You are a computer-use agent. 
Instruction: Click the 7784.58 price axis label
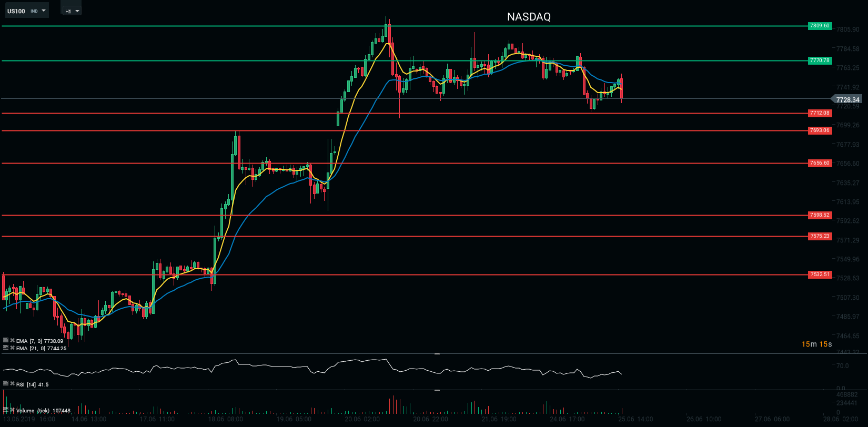[848, 49]
